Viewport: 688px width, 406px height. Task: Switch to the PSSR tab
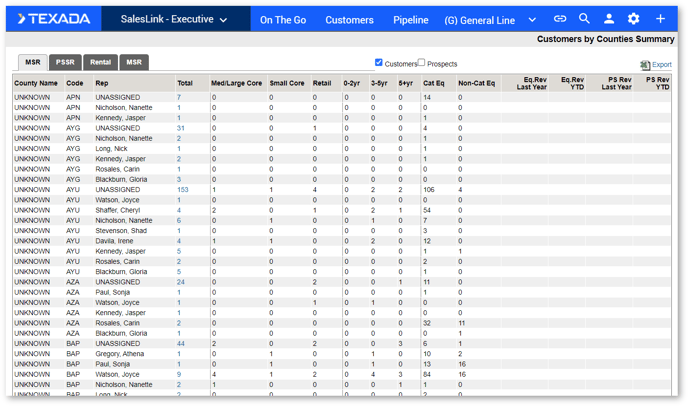pyautogui.click(x=65, y=62)
